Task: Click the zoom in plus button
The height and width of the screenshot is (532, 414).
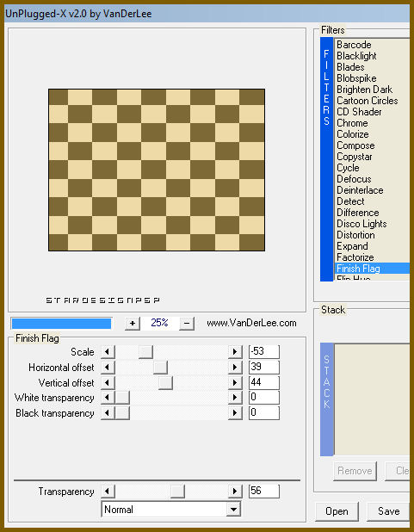Action: (133, 324)
